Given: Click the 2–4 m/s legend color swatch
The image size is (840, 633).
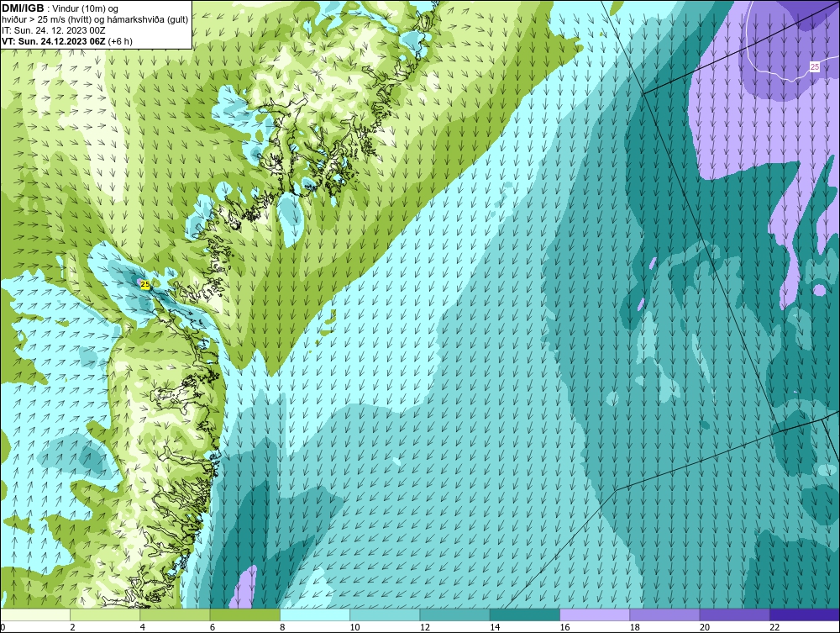Looking at the screenshot, I should [x=105, y=615].
